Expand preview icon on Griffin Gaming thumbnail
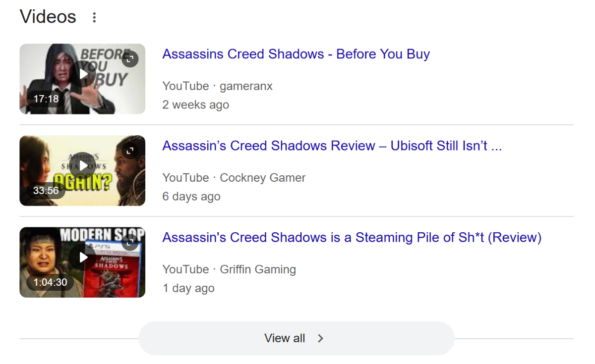This screenshot has height=364, width=595. (x=130, y=242)
